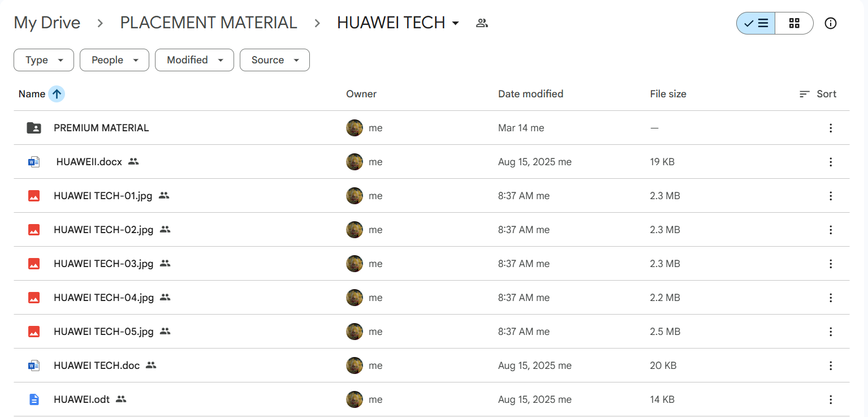Click owner avatar in PREMIUM MATERIAL row
The image size is (868, 417).
pos(355,128)
